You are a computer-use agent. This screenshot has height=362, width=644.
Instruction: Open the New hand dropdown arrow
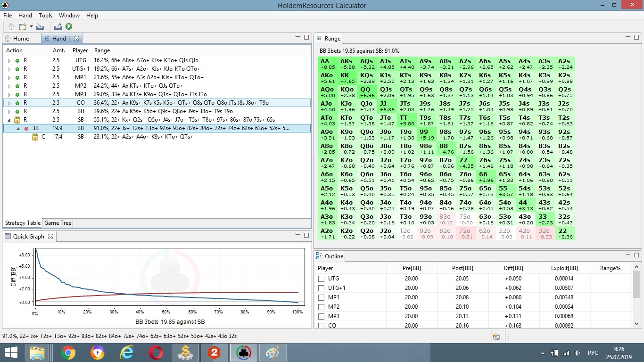[31, 27]
